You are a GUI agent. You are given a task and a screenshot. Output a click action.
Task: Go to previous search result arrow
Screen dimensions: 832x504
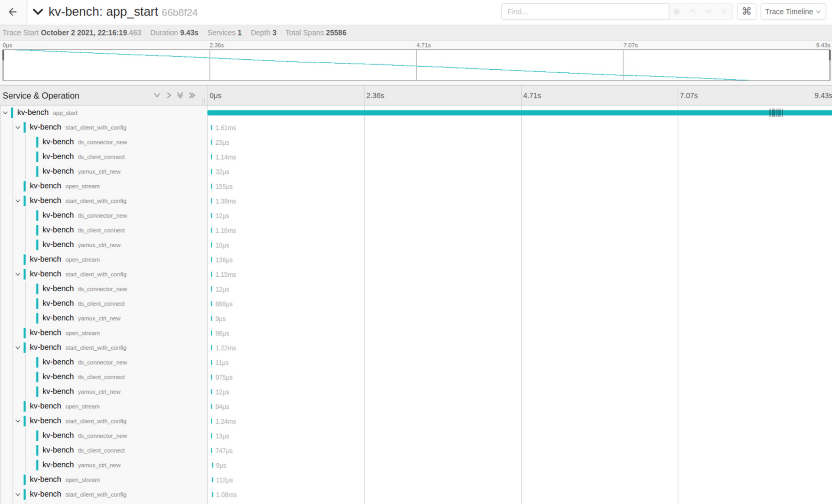[692, 12]
